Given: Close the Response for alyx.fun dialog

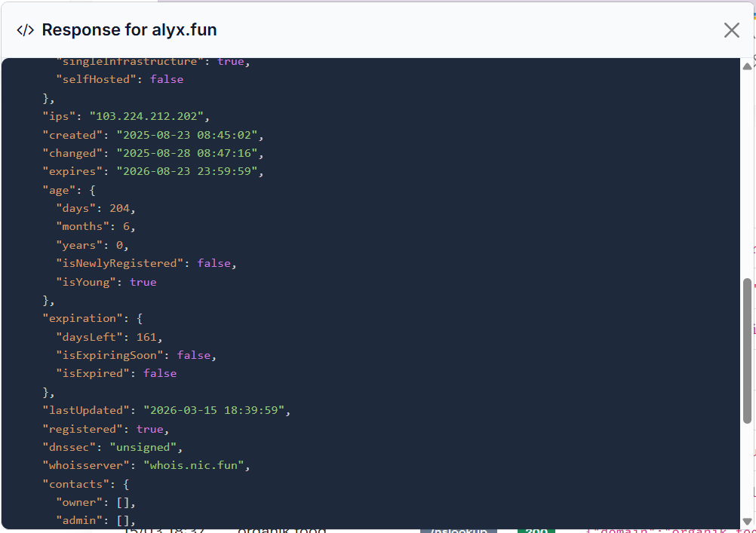Looking at the screenshot, I should (730, 30).
